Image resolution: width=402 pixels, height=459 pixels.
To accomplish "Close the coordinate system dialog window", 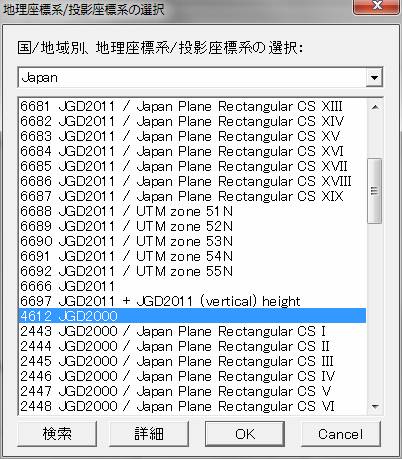I will coord(376,6).
